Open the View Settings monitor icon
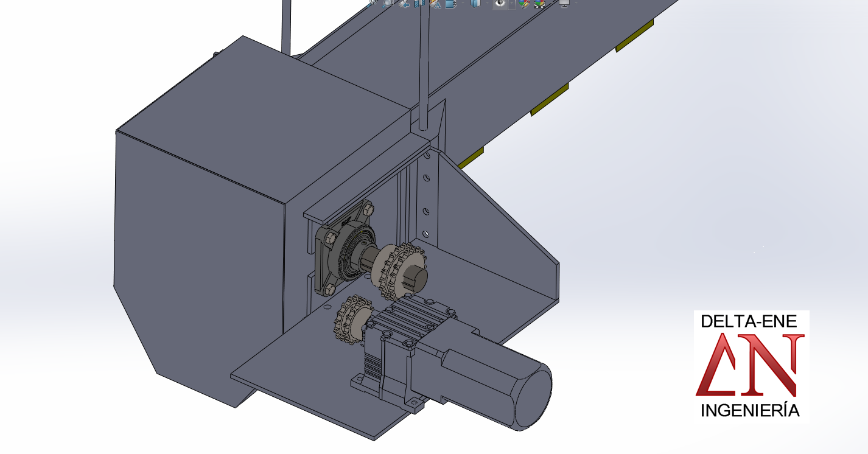 [x=564, y=3]
